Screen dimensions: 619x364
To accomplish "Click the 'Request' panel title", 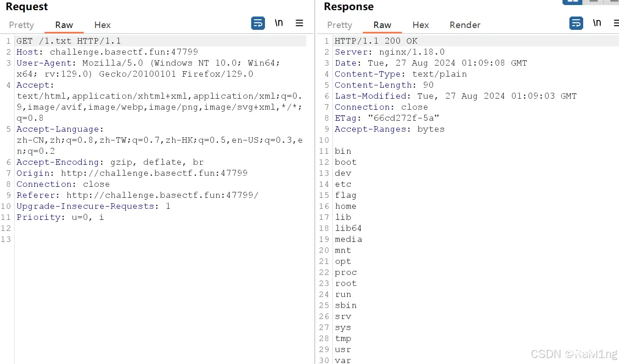I will pyautogui.click(x=27, y=7).
